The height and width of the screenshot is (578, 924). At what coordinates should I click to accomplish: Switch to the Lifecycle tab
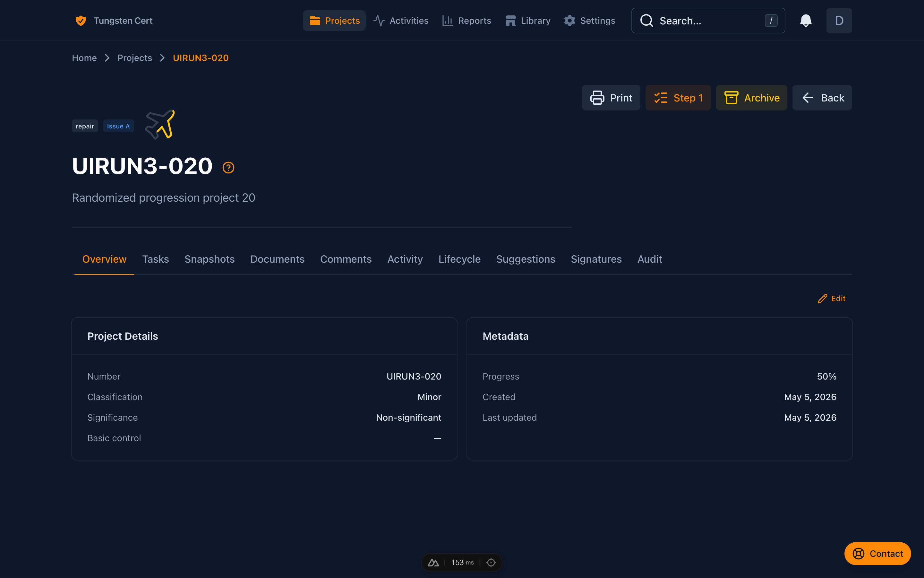pyautogui.click(x=459, y=259)
